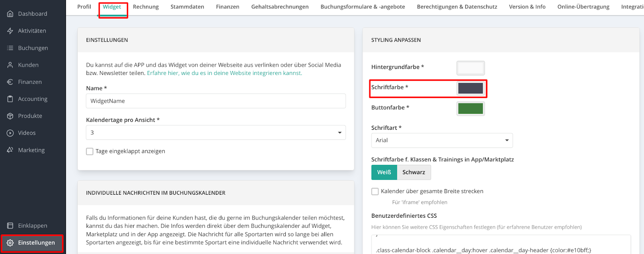Click the Name input field
Viewport: 644px width, 254px height.
tap(216, 101)
